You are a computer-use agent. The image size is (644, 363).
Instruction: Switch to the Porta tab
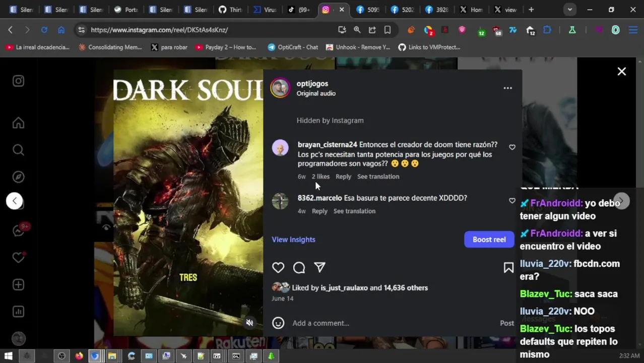126,10
